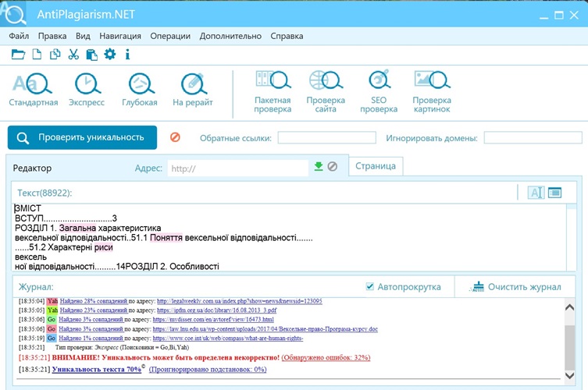The height and width of the screenshot is (390, 588).
Task: Select the Редактор tab
Action: pyautogui.click(x=32, y=168)
